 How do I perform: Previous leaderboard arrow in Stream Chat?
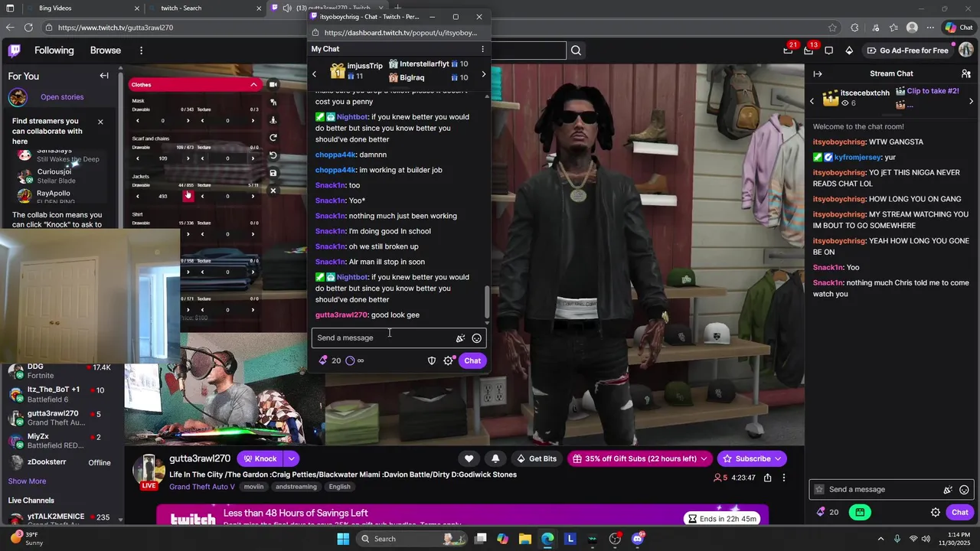tap(812, 101)
